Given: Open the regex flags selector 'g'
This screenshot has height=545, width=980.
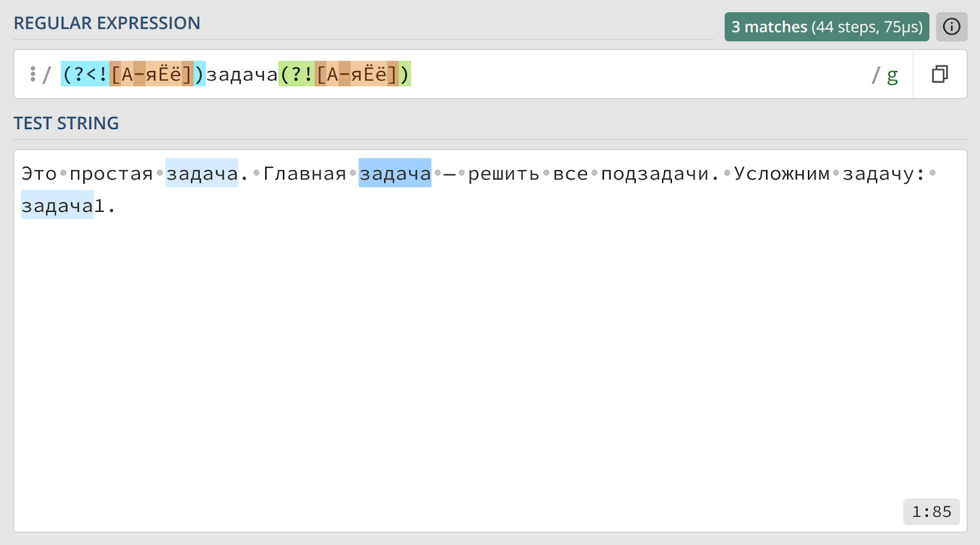Looking at the screenshot, I should [x=892, y=75].
